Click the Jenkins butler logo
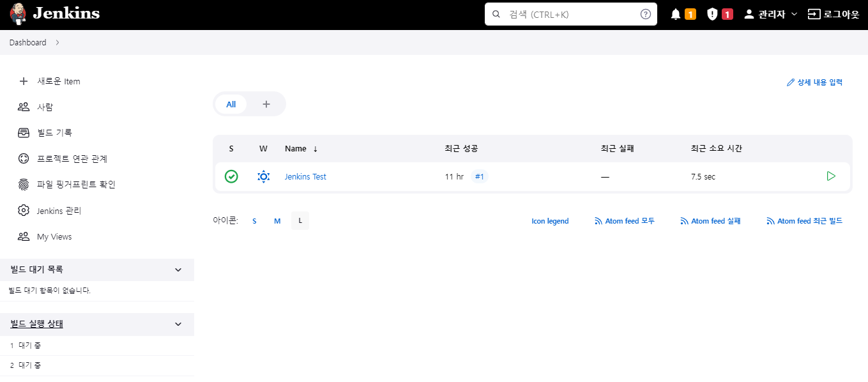868x382 pixels. pyautogui.click(x=19, y=13)
